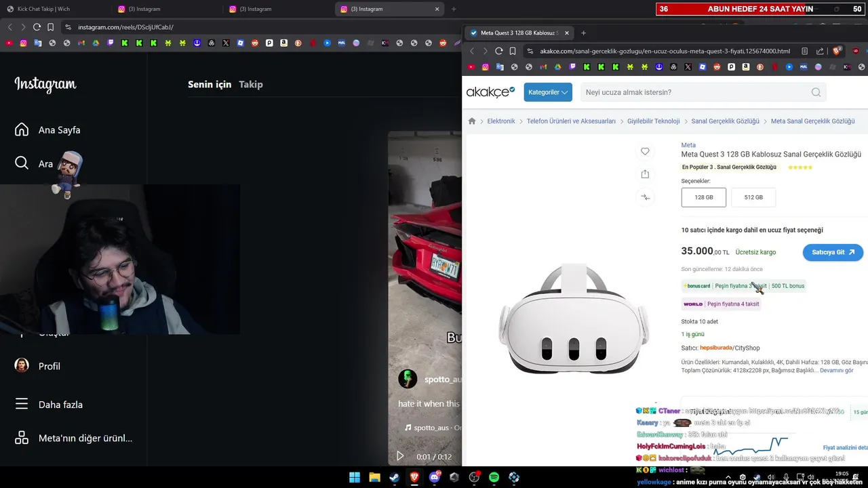This screenshot has height=488, width=868.
Task: Open the Elektronik breadcrumb
Action: tap(501, 121)
